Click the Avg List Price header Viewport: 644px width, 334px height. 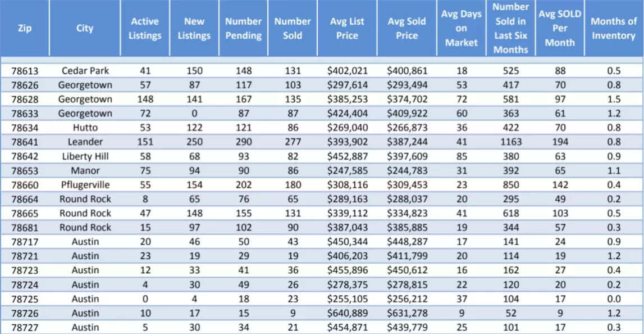pyautogui.click(x=347, y=28)
